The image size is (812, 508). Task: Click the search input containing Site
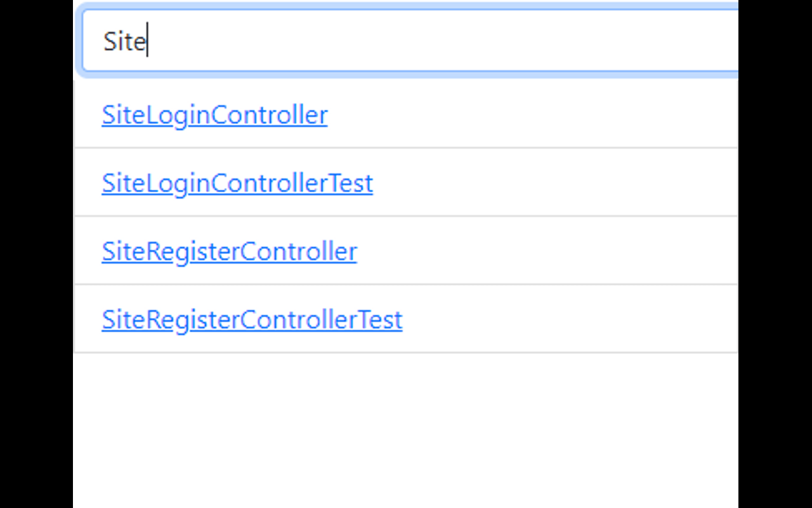406,40
